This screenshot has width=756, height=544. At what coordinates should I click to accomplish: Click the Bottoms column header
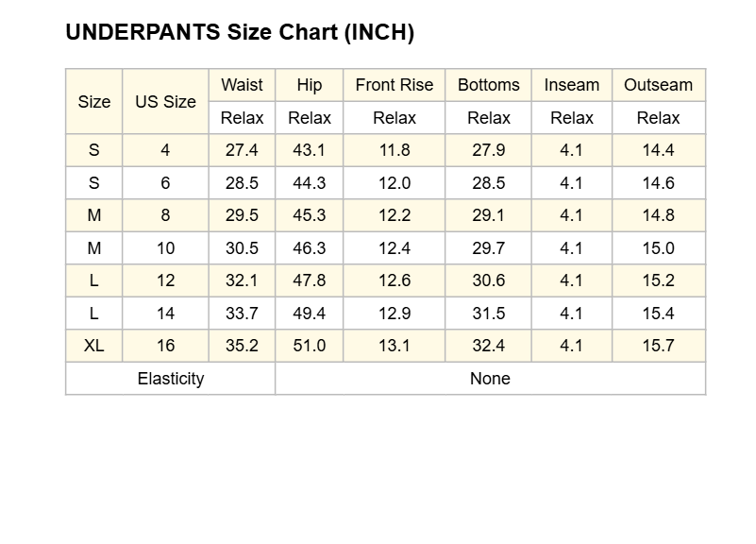[x=488, y=85]
